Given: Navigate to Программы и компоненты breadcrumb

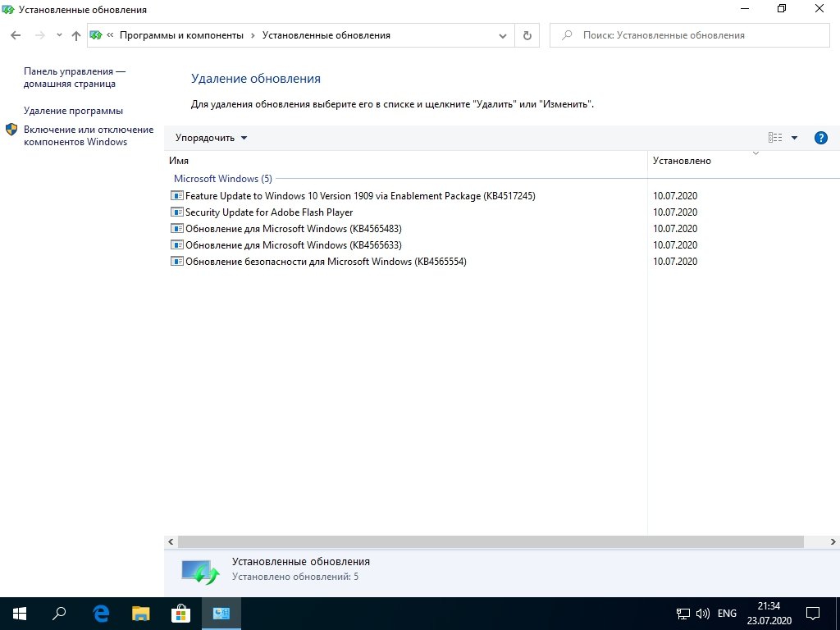Looking at the screenshot, I should 181,35.
